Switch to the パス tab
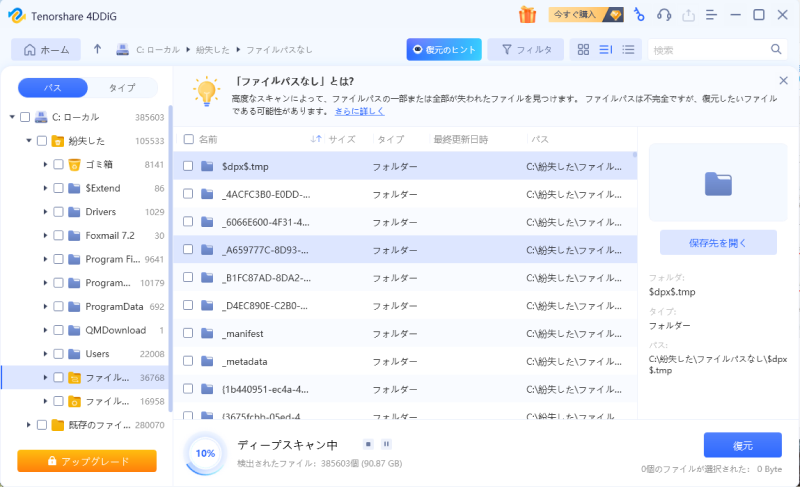 53,88
